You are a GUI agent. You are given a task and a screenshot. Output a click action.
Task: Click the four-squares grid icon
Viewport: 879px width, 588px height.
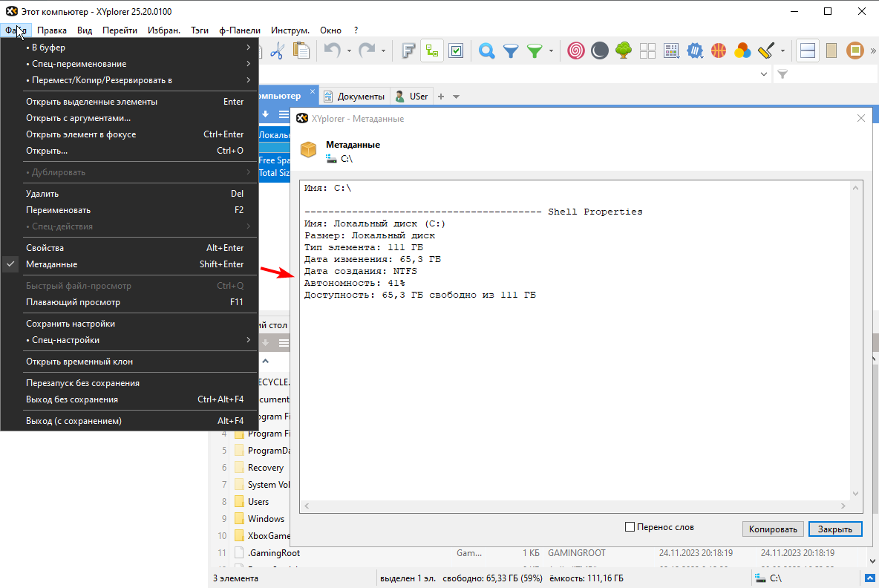647,51
